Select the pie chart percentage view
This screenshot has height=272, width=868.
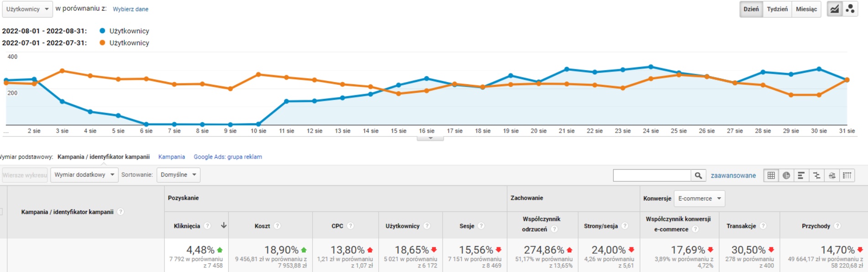point(786,175)
